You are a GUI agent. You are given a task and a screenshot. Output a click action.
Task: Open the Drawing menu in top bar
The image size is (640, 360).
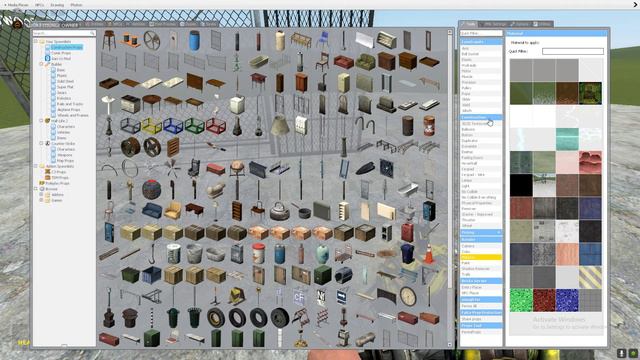[57, 5]
